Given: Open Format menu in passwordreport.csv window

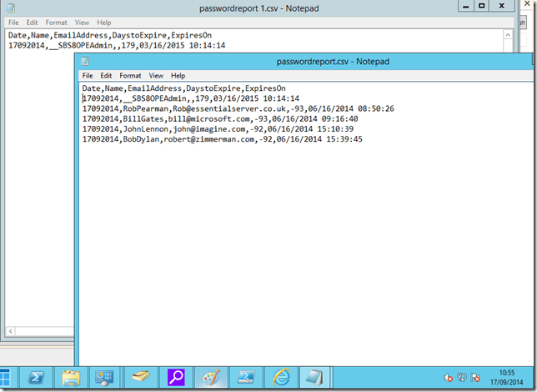Looking at the screenshot, I should click(130, 75).
